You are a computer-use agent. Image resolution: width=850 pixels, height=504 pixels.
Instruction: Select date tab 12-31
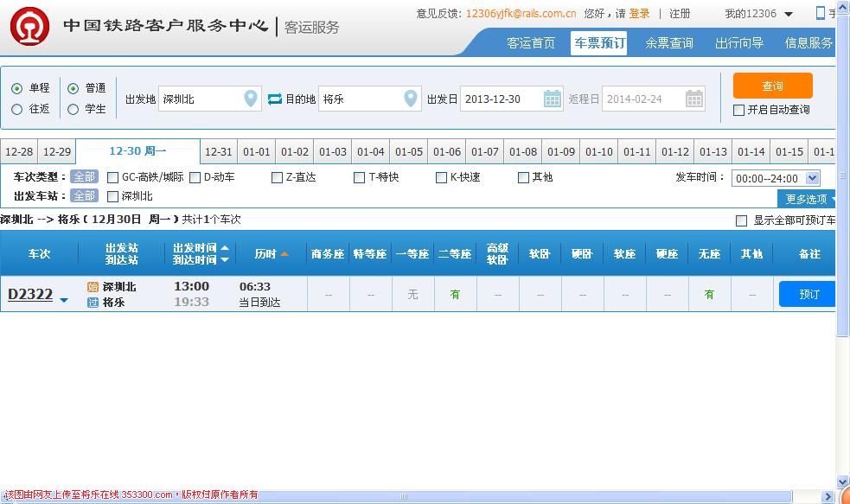pos(219,152)
